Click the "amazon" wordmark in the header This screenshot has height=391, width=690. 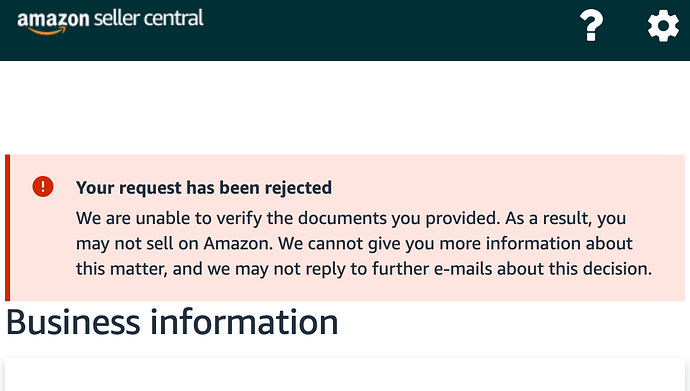[x=53, y=20]
